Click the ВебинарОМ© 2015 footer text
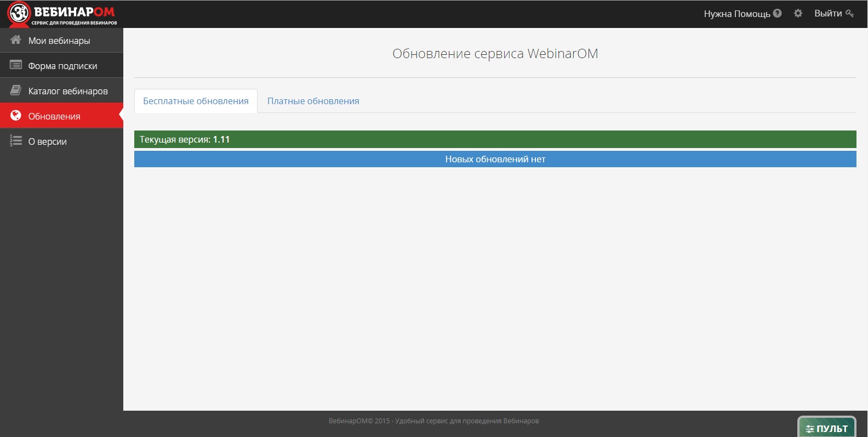The width and height of the screenshot is (868, 437). (x=433, y=421)
